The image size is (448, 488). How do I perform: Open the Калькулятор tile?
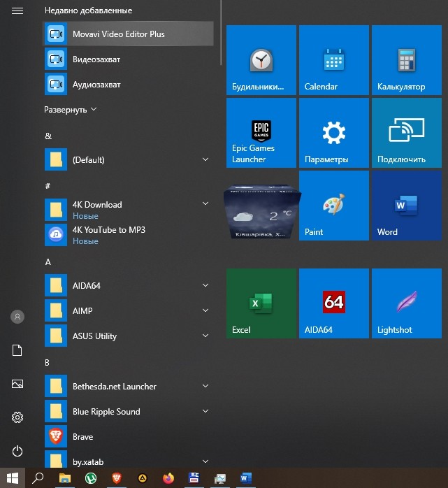coord(407,60)
